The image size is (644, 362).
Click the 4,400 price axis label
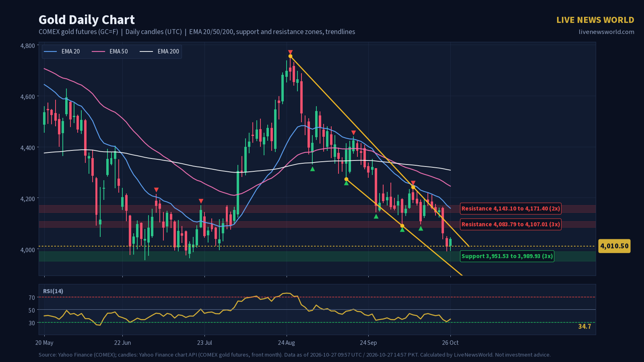[27, 148]
